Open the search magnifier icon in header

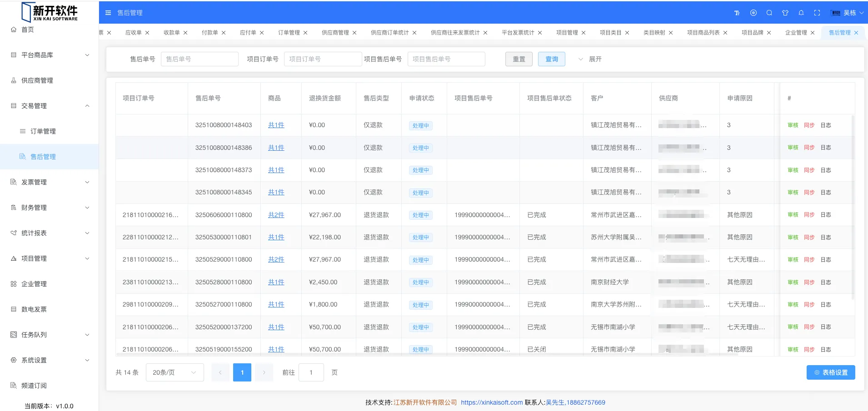tap(769, 13)
